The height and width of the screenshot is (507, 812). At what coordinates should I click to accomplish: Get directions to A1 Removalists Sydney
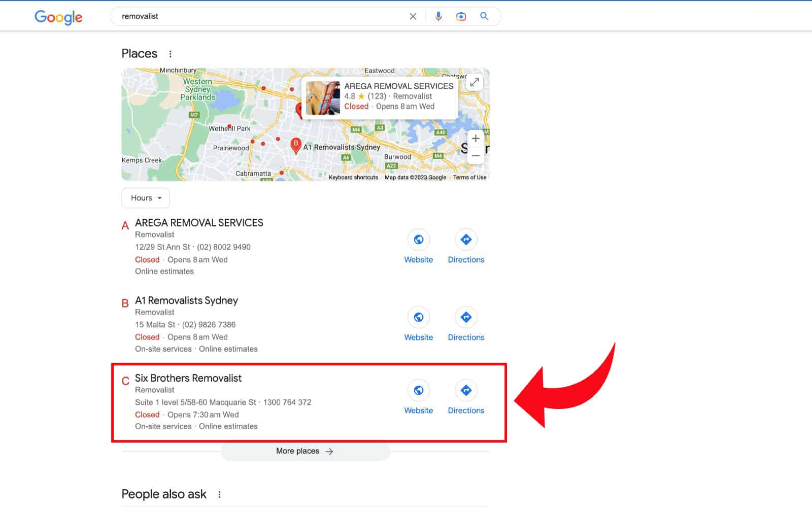click(x=466, y=317)
